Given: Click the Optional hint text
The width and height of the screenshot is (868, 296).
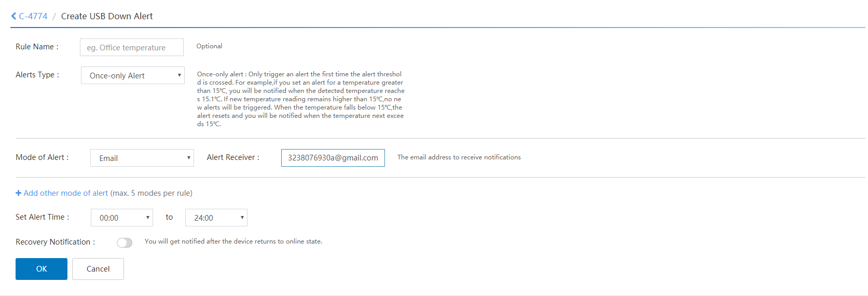Looking at the screenshot, I should [x=209, y=46].
